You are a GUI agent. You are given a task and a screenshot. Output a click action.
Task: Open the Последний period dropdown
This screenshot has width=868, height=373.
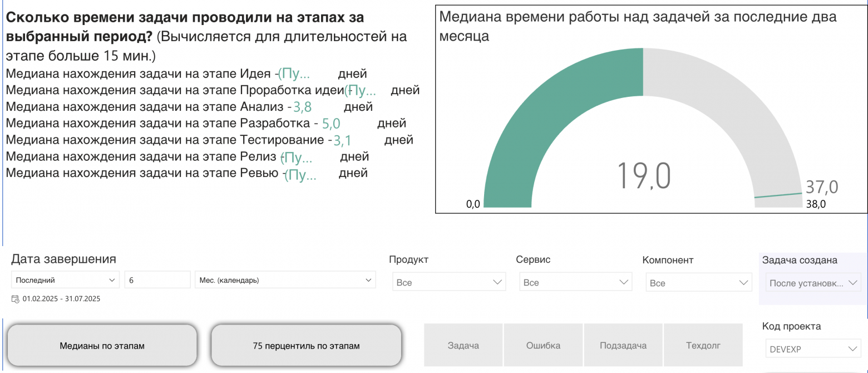click(x=65, y=279)
